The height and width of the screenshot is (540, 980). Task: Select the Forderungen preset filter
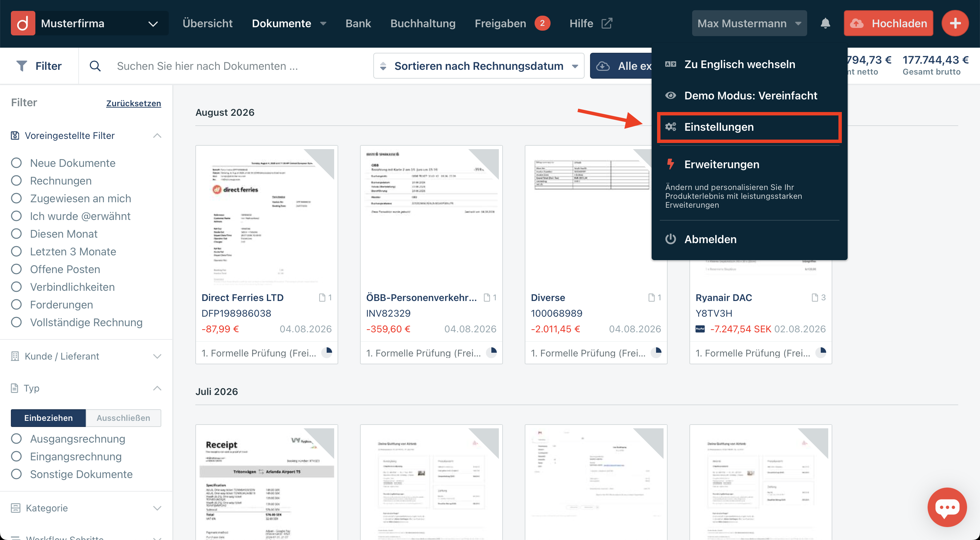16,304
